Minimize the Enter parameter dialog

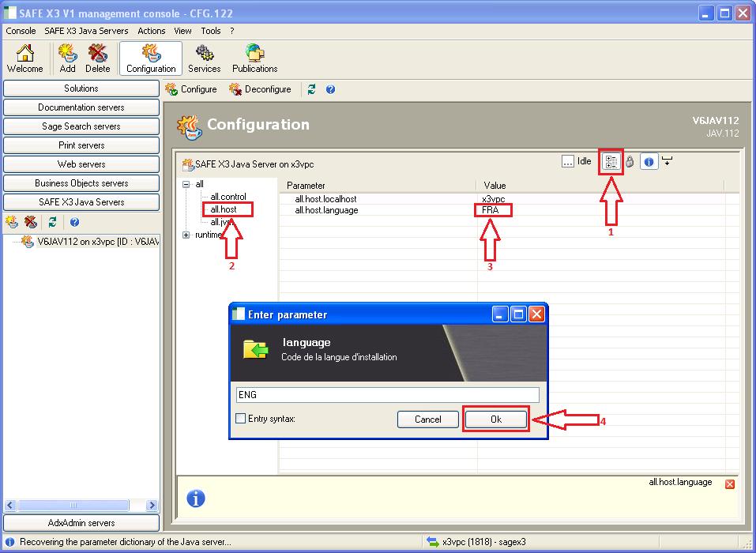(x=500, y=315)
